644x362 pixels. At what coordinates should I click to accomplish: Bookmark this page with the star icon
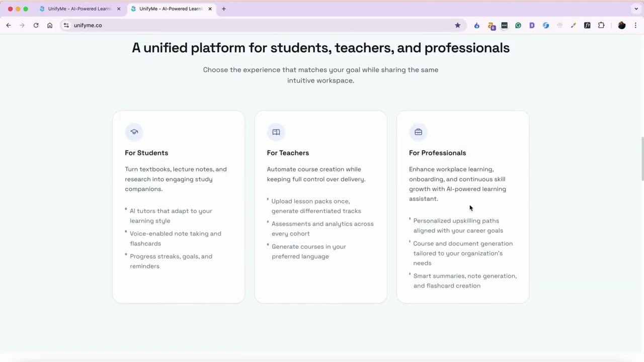[457, 25]
